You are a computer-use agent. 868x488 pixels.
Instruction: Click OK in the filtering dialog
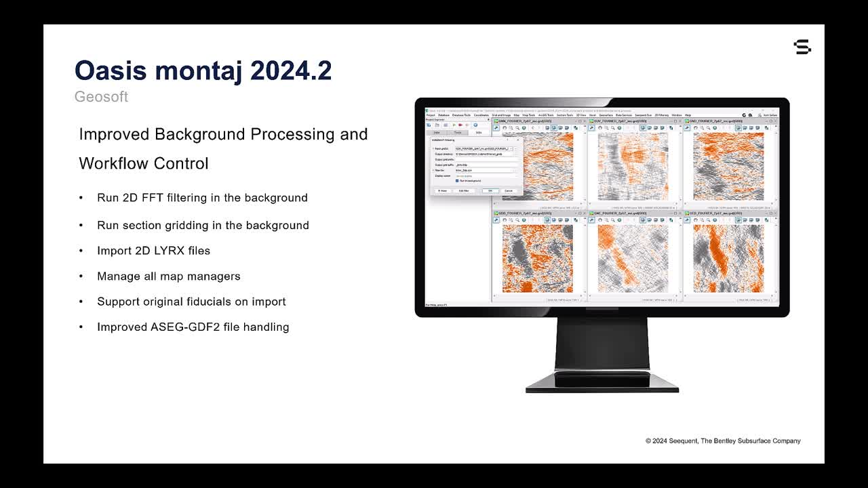coord(490,190)
